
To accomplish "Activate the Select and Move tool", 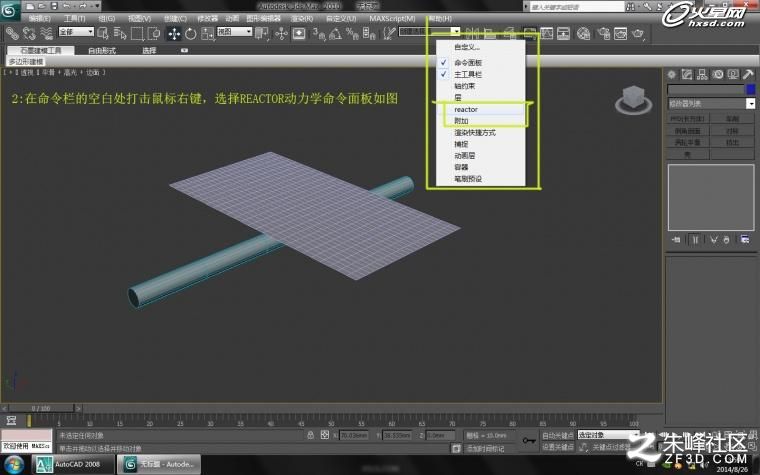I will coord(174,33).
